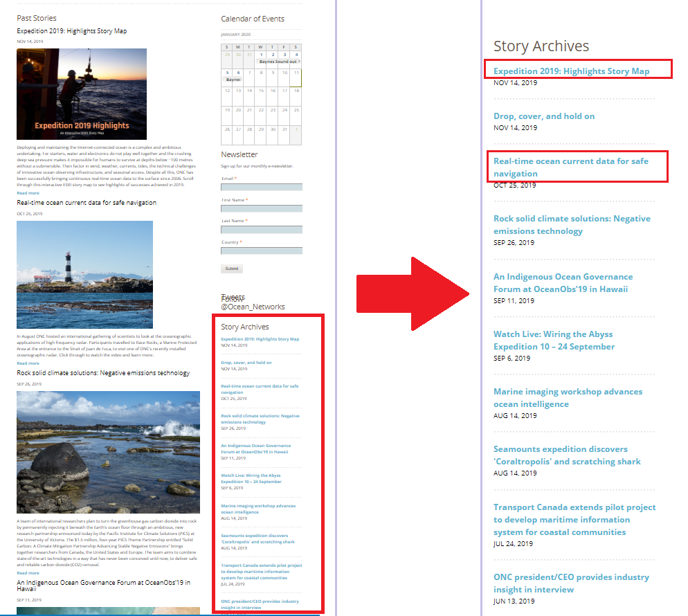The image size is (688, 616).
Task: Open 'Watch Live: Wiring the Abyss' in enlarged archives
Action: click(554, 341)
